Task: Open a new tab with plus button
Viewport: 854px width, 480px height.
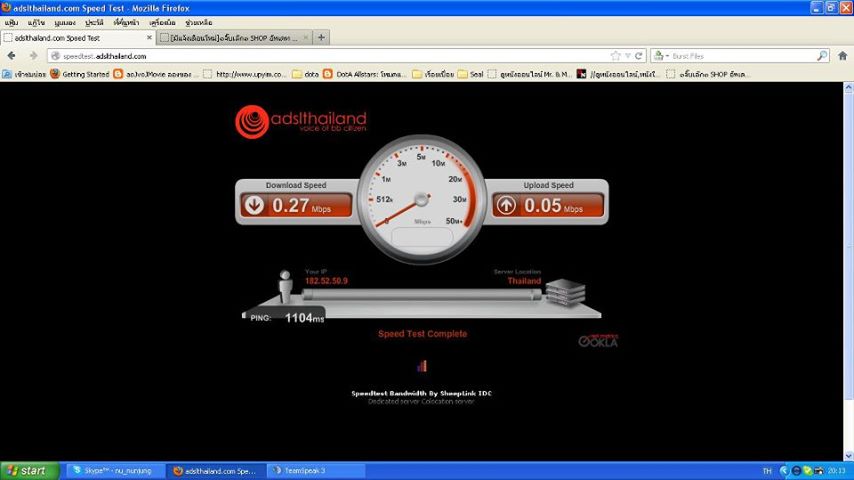Action: [321, 38]
